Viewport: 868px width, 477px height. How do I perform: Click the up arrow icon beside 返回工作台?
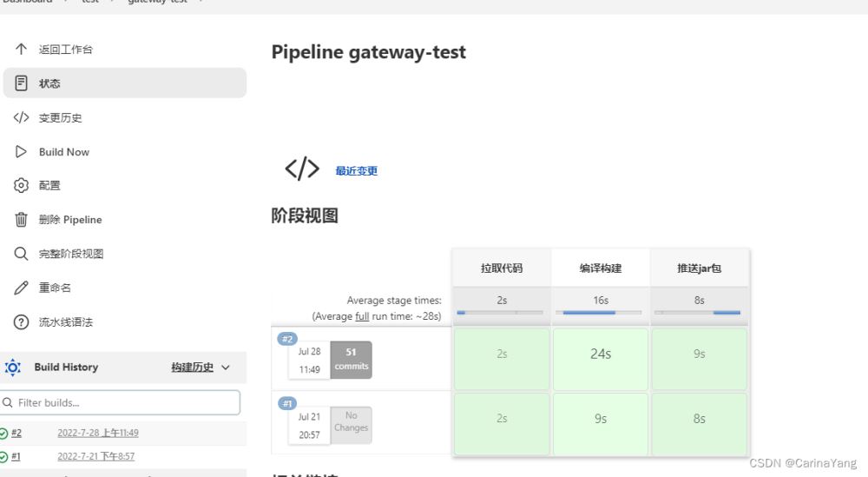pos(21,50)
